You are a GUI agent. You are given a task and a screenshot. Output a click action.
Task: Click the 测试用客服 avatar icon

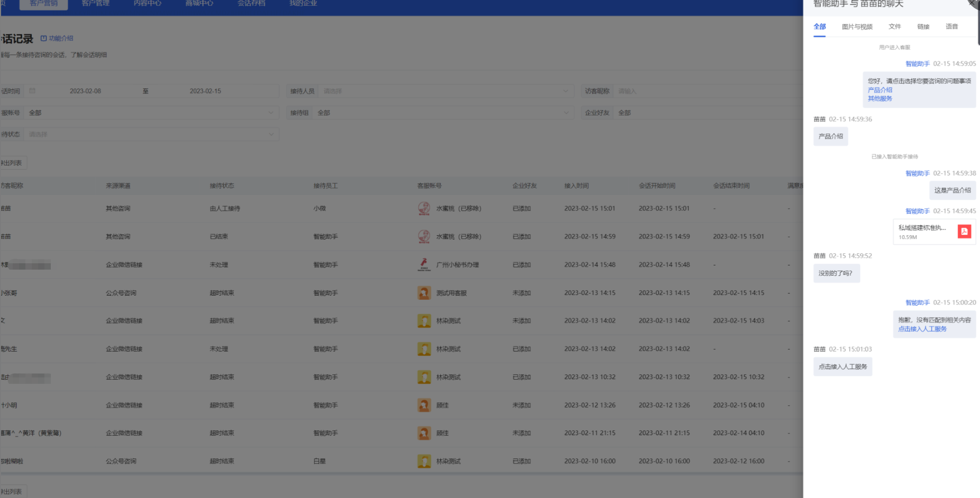(424, 293)
